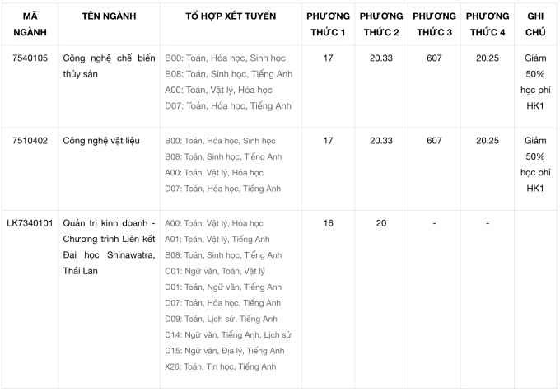The width and height of the screenshot is (560, 392).
Task: Select major code 7540105
Action: tap(30, 58)
